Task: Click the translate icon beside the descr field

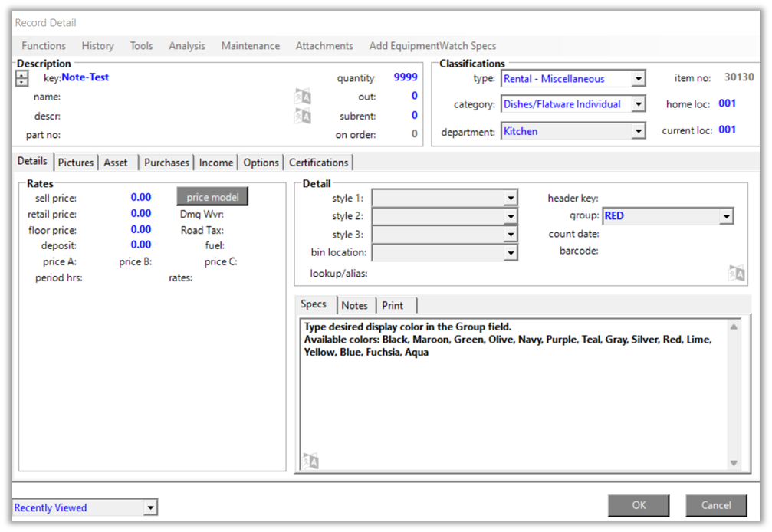Action: point(303,117)
